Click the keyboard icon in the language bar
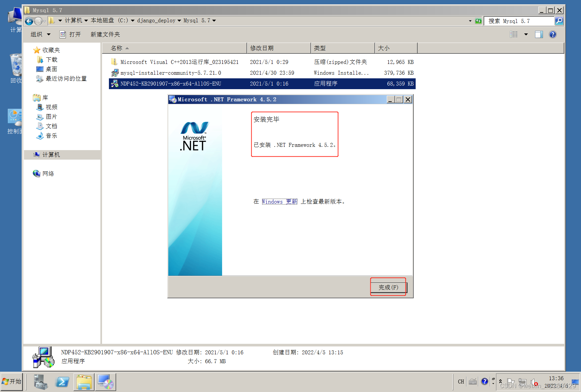This screenshot has height=392, width=581. pyautogui.click(x=473, y=382)
